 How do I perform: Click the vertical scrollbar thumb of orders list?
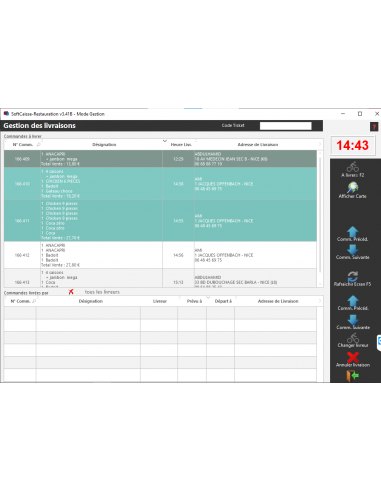coord(320,215)
